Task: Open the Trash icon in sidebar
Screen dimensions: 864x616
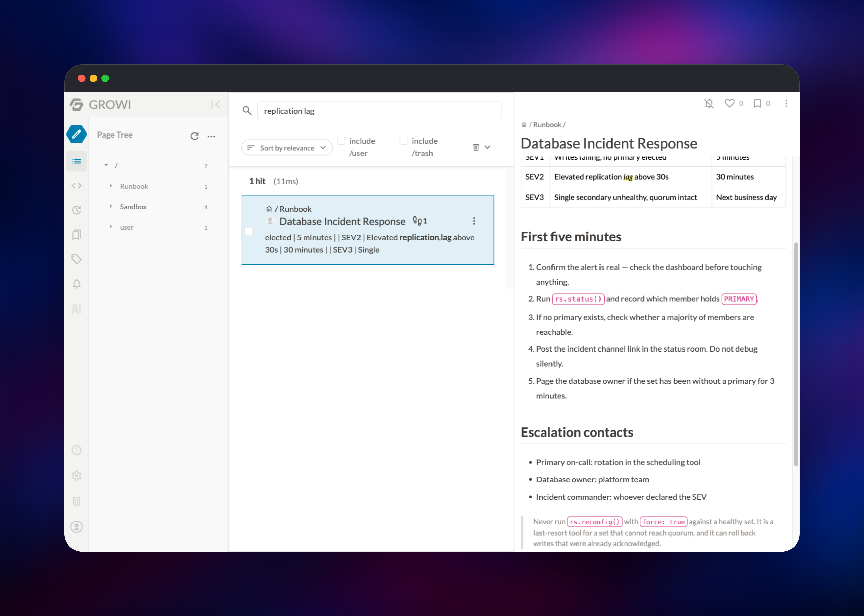Action: [x=77, y=501]
